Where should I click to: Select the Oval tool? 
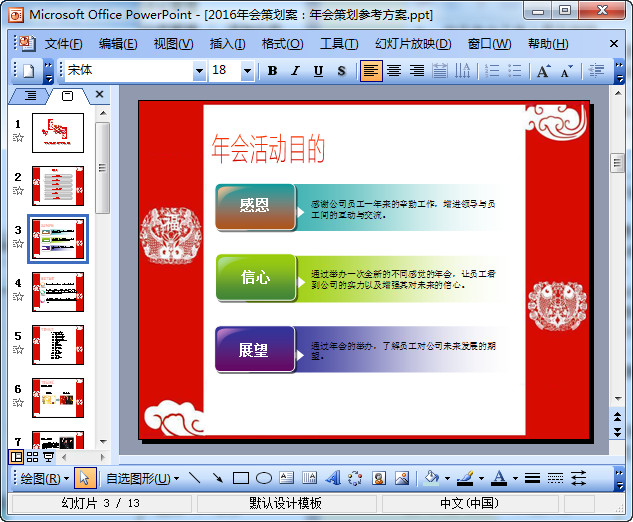pyautogui.click(x=264, y=478)
